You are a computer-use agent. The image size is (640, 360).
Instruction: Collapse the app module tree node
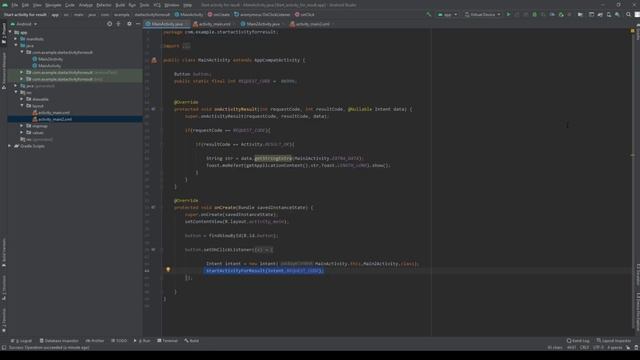[x=10, y=32]
